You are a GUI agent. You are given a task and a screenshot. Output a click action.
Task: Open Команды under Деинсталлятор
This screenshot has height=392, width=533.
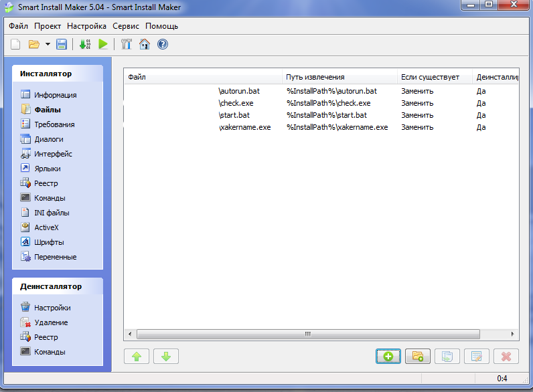(x=50, y=352)
